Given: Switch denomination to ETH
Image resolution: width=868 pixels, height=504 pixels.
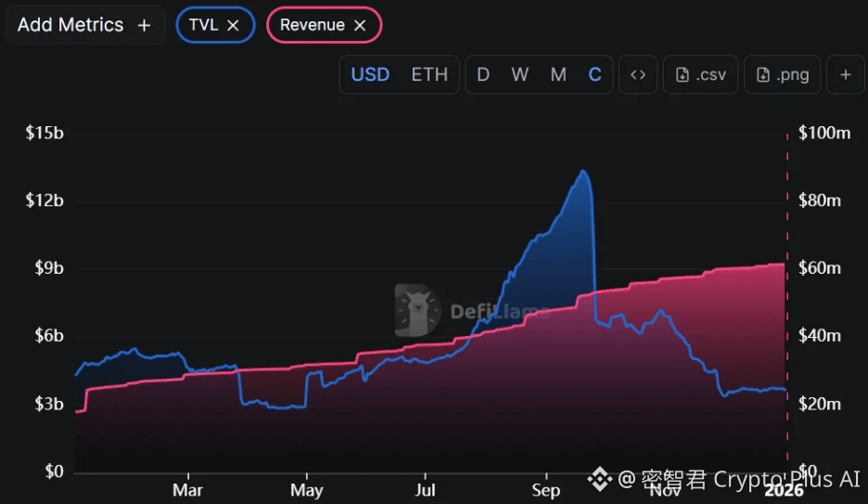Looking at the screenshot, I should [x=429, y=75].
